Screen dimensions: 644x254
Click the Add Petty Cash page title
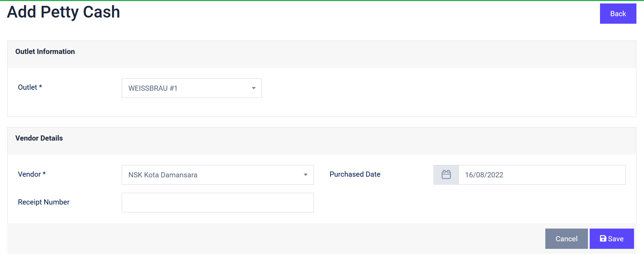coord(64,12)
